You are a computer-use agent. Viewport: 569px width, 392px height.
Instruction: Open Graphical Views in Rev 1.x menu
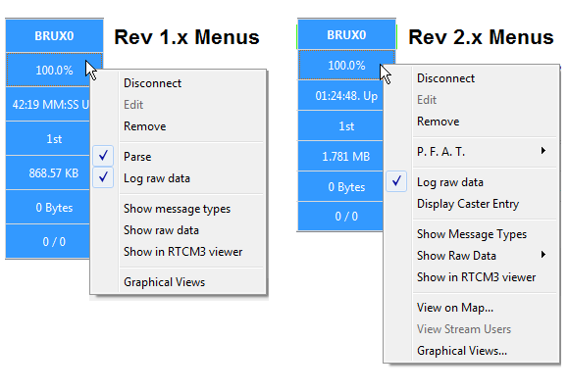tap(165, 282)
